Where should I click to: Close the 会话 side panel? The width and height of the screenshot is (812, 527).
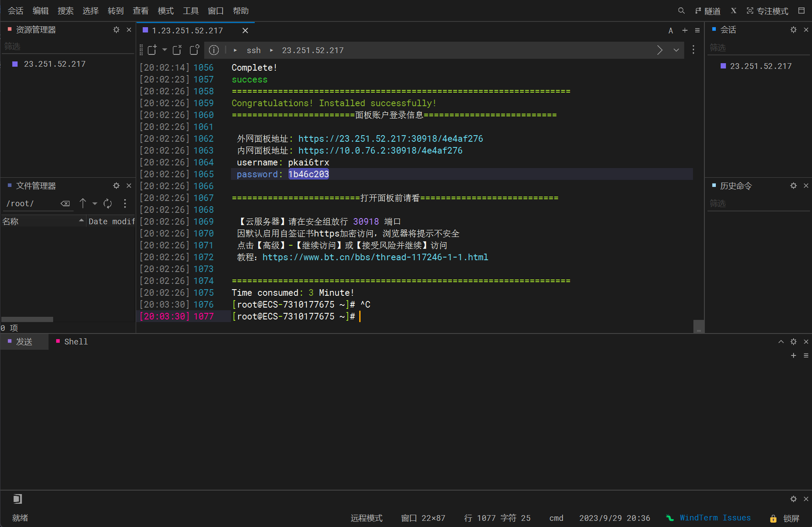pos(806,30)
